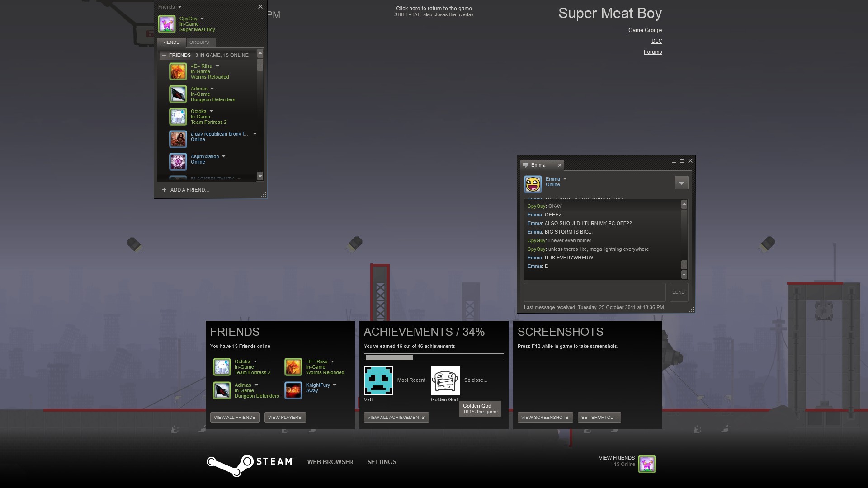Screen dimensions: 868x488
Task: Open the Friends window title dropdown
Action: tap(179, 7)
